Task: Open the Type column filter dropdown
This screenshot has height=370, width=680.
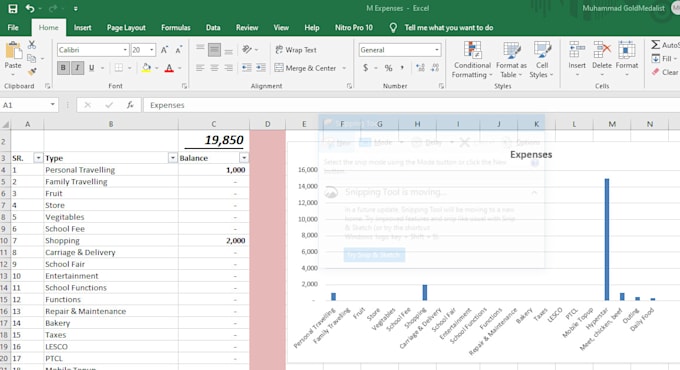Action: point(173,158)
